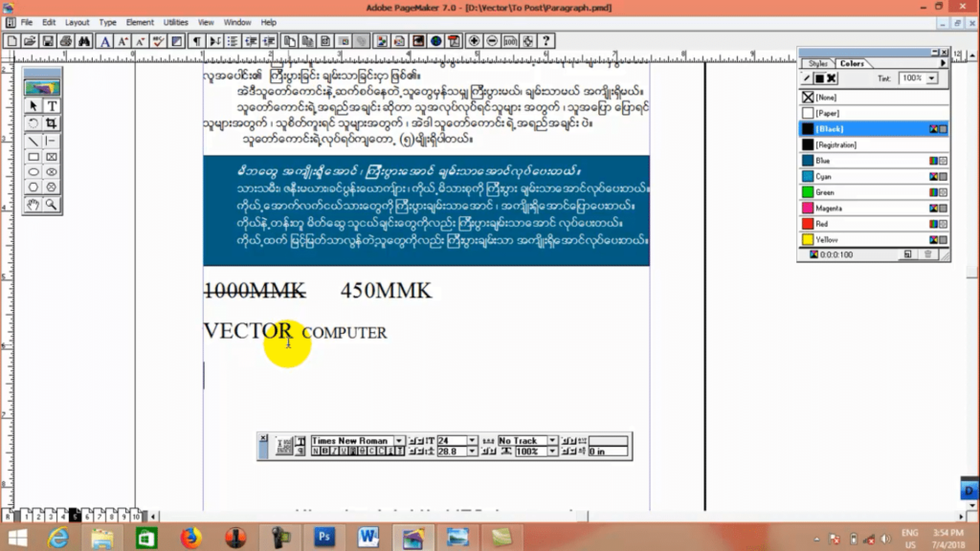Select the Rectangle frame tool in toolbox
This screenshot has height=551, width=980.
[x=52, y=157]
